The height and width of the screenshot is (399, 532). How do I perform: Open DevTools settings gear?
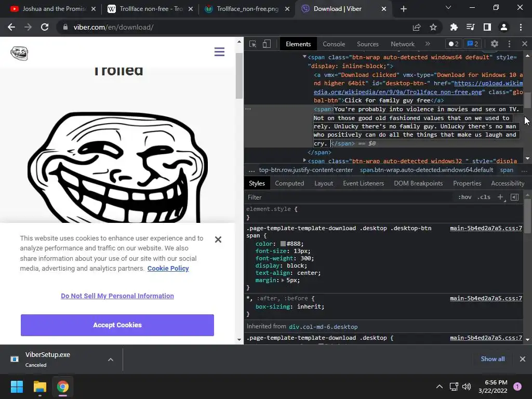[x=495, y=44]
